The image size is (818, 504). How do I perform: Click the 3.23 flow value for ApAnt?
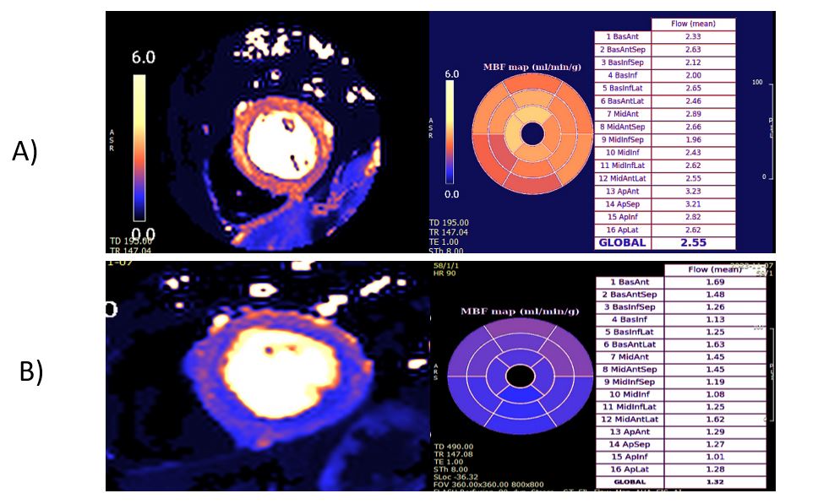693,191
